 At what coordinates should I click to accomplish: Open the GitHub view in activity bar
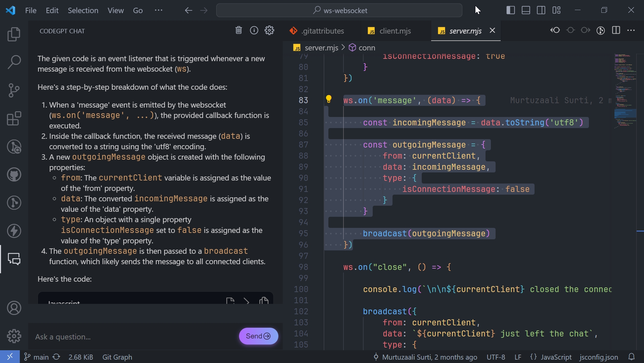pyautogui.click(x=14, y=175)
